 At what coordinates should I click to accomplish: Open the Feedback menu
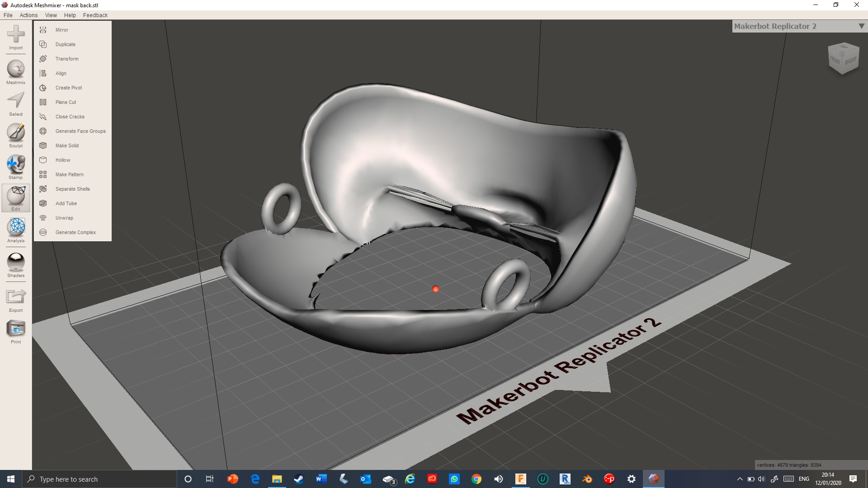(x=95, y=15)
